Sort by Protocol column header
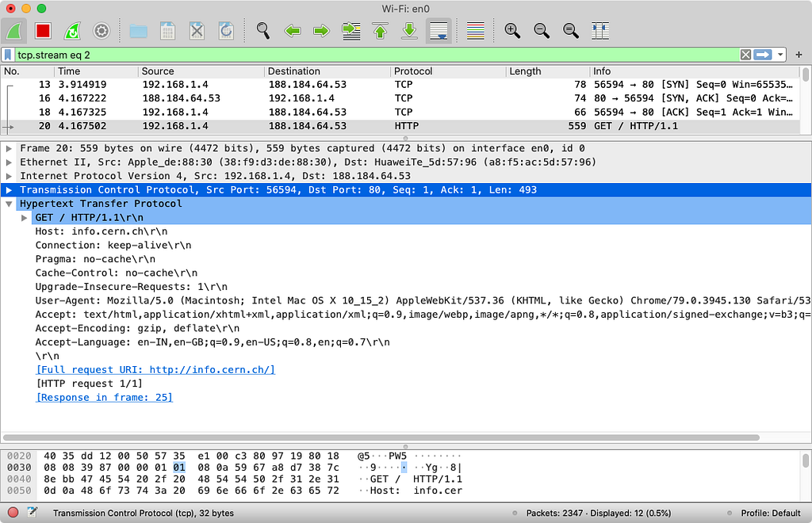 tap(448, 71)
